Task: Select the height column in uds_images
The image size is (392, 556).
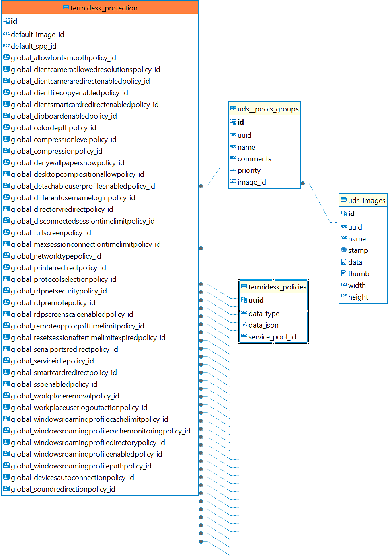Action: pos(358,297)
